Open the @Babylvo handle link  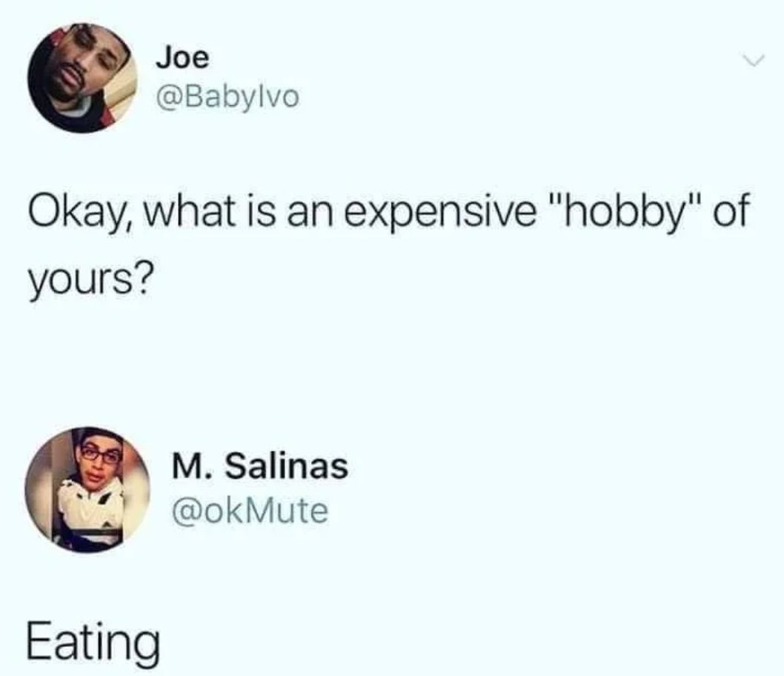click(228, 96)
